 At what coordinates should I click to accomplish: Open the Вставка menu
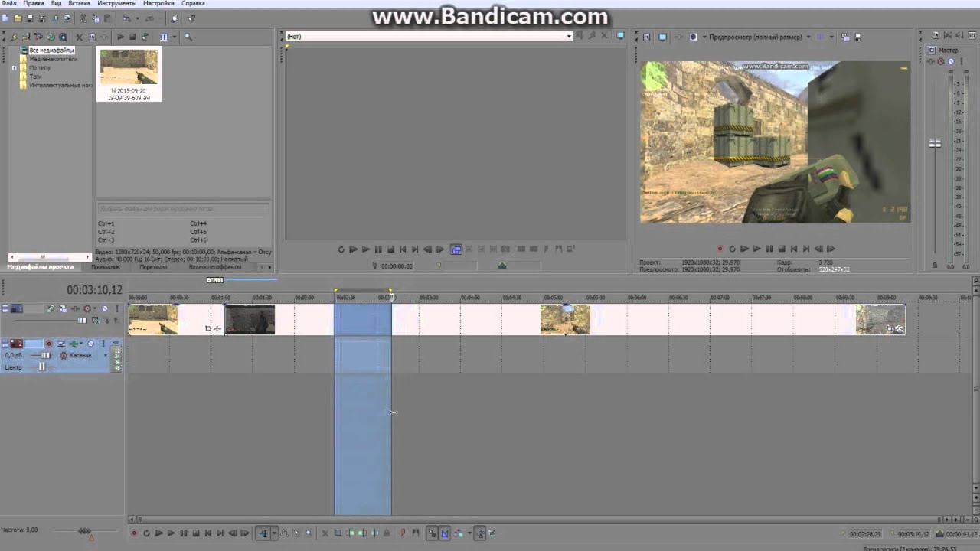[79, 4]
